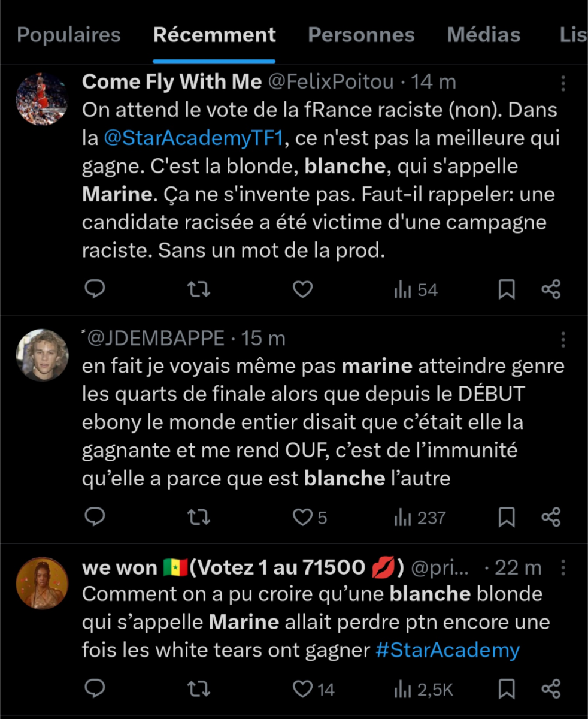Open more options for @JDEMBAPPE tweet
The width and height of the screenshot is (588, 719).
click(x=563, y=340)
